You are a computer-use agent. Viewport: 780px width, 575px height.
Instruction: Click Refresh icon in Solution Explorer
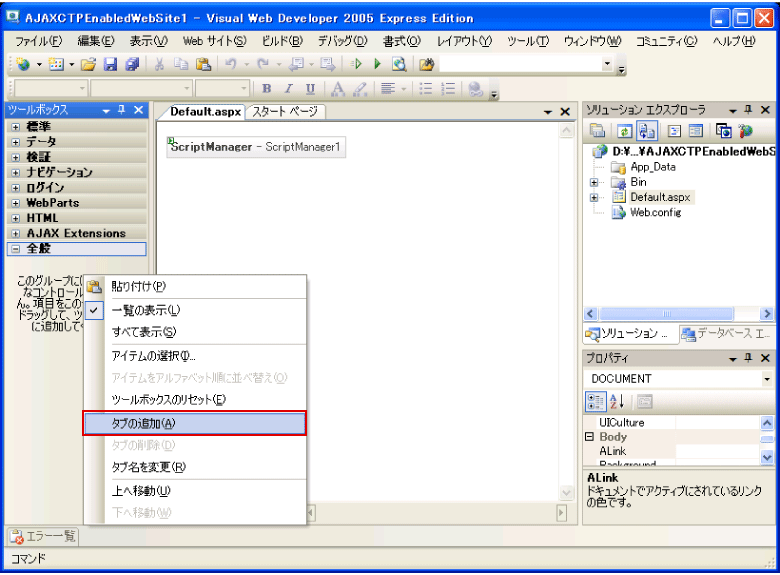(x=624, y=131)
